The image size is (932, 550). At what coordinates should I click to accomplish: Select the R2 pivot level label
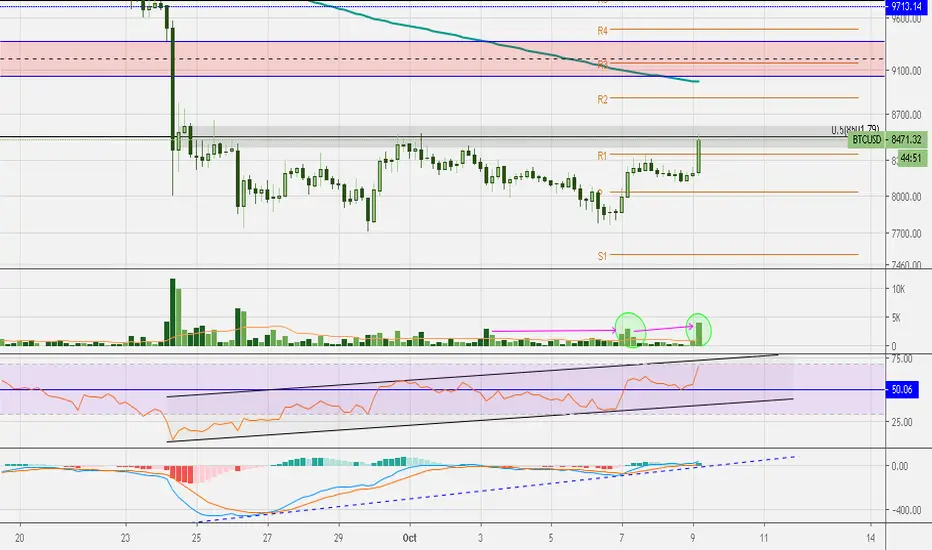point(603,99)
